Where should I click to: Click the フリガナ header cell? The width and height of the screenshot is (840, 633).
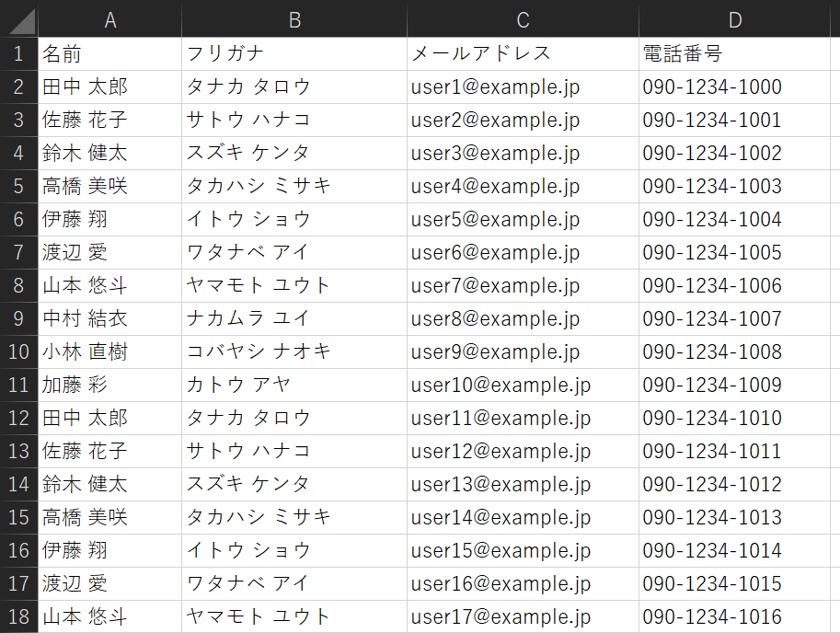click(x=294, y=53)
